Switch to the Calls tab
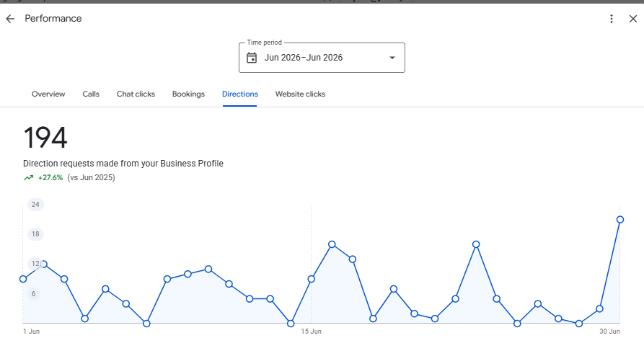 coord(91,94)
